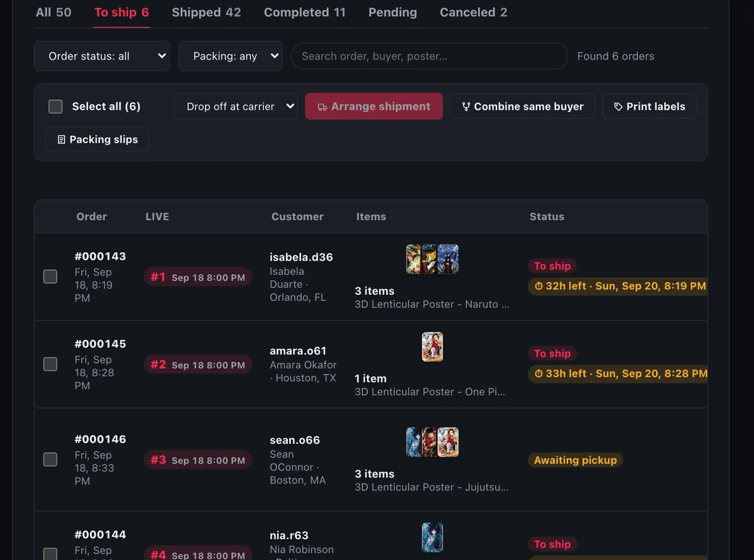Focus the search order, buyer, poster field
This screenshot has height=560, width=754.
430,56
